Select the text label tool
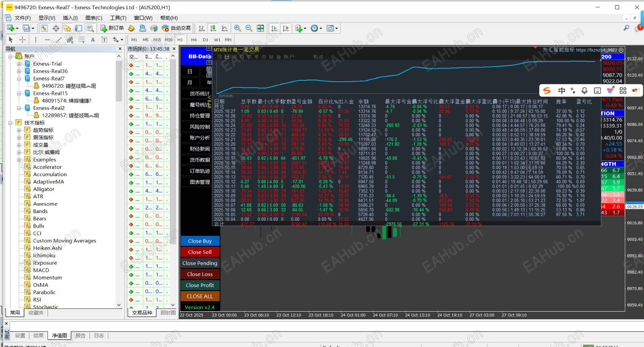Screen dimensions: 644x347 coord(104,39)
